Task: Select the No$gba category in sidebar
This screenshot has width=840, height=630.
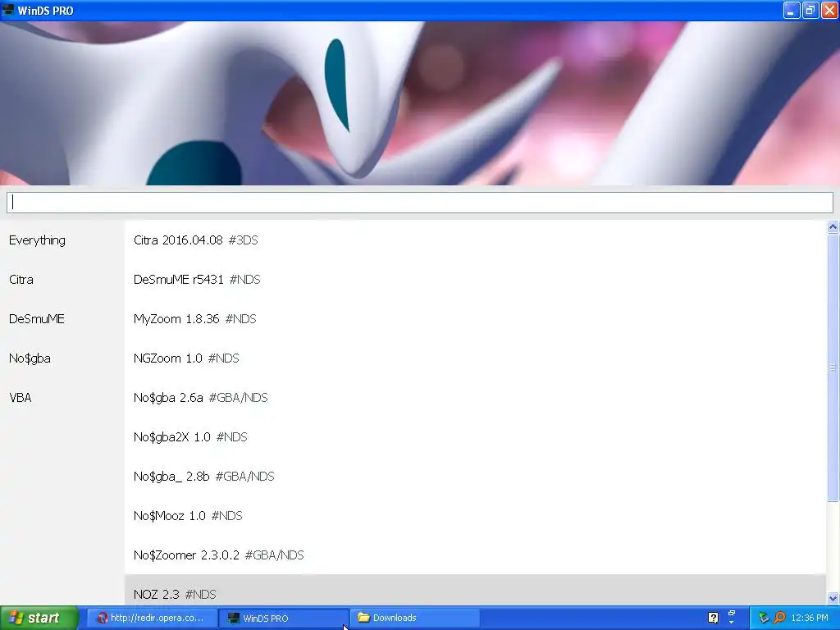Action: [30, 358]
